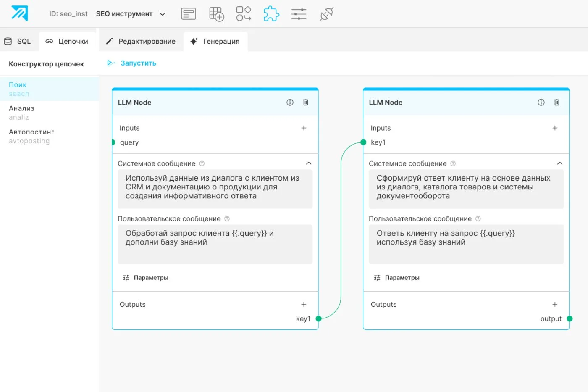
Task: Add an output to the right LLM Node
Action: [555, 305]
